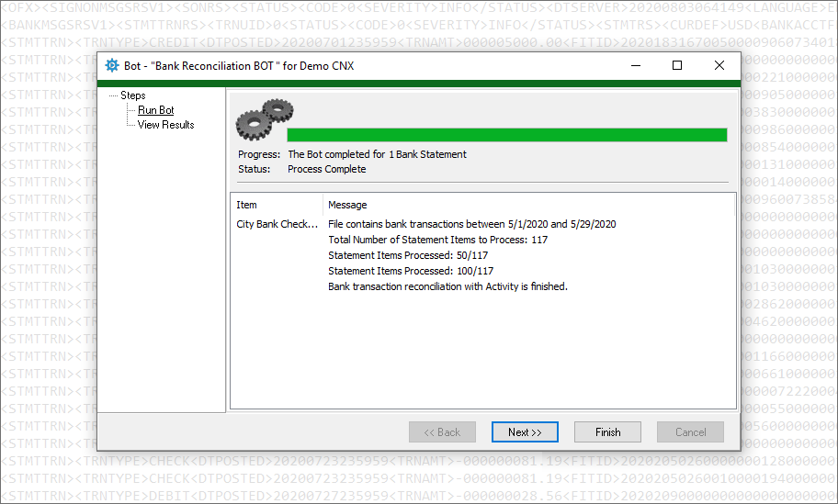Select the Steps root node in tree

pos(132,95)
